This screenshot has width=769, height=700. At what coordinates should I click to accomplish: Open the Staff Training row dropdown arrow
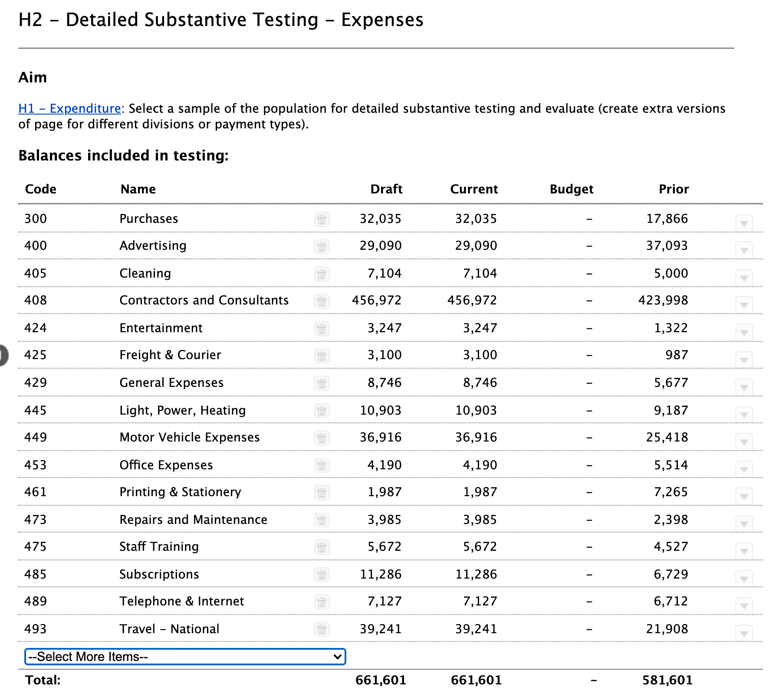tap(744, 551)
